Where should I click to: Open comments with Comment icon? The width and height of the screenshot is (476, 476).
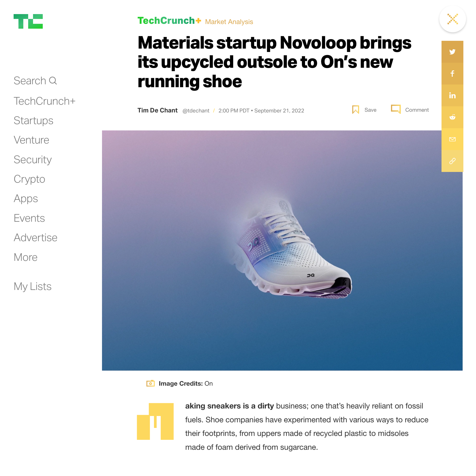coord(396,109)
